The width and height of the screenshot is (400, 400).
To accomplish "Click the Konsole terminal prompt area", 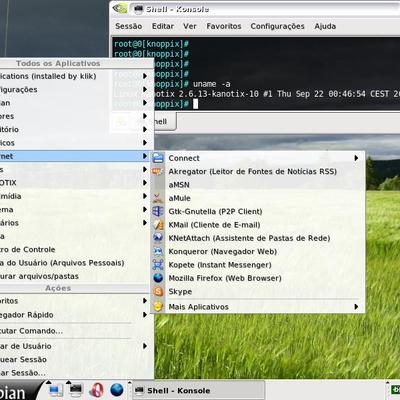I will pyautogui.click(x=256, y=73).
